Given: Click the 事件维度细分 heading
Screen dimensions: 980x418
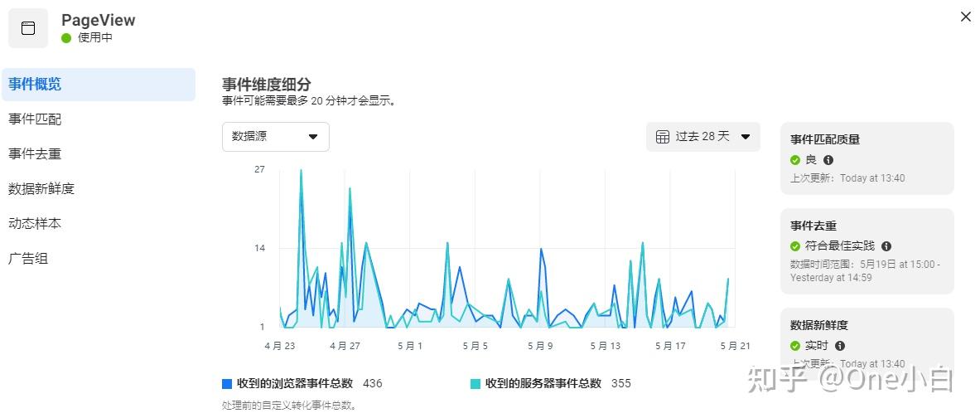Looking at the screenshot, I should click(x=266, y=85).
